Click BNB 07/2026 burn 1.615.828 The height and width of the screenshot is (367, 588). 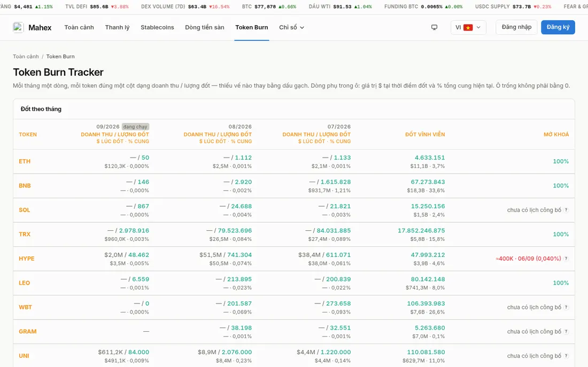click(336, 182)
